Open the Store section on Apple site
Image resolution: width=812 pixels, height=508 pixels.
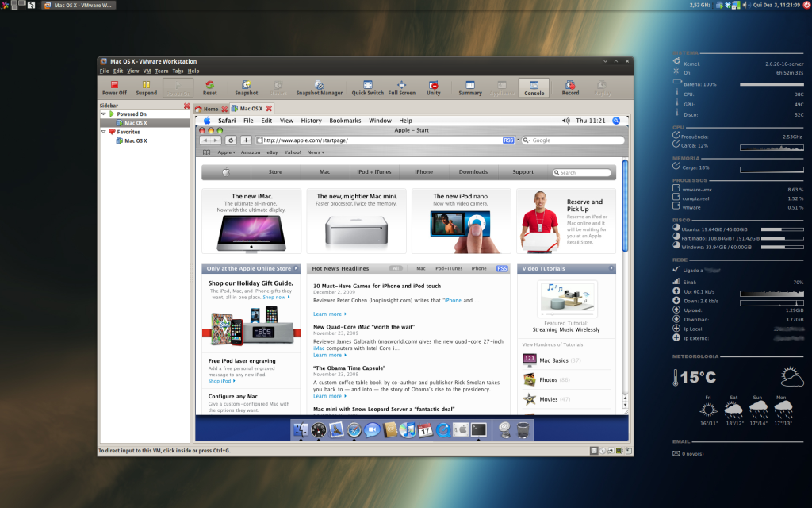275,172
